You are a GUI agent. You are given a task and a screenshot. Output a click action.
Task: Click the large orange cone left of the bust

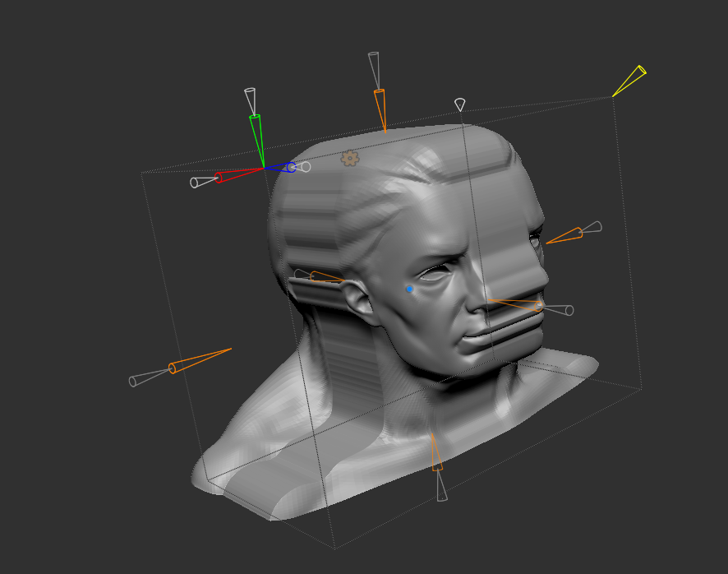200,361
